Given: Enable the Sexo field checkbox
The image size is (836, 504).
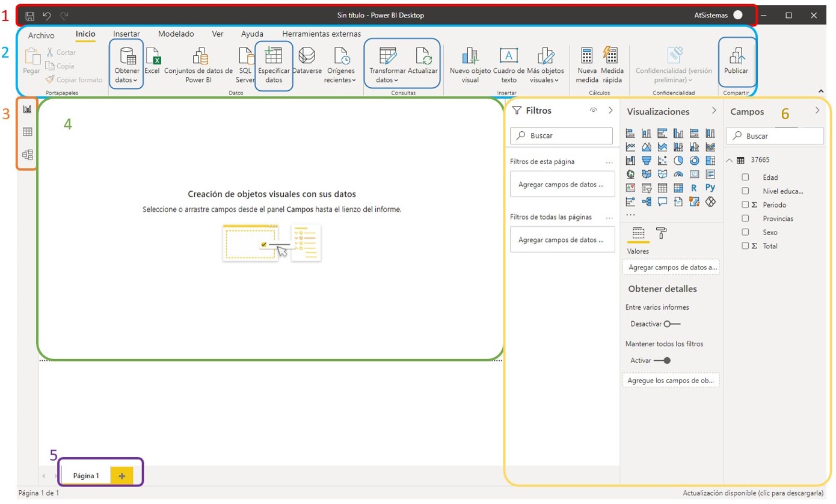Looking at the screenshot, I should pyautogui.click(x=745, y=232).
